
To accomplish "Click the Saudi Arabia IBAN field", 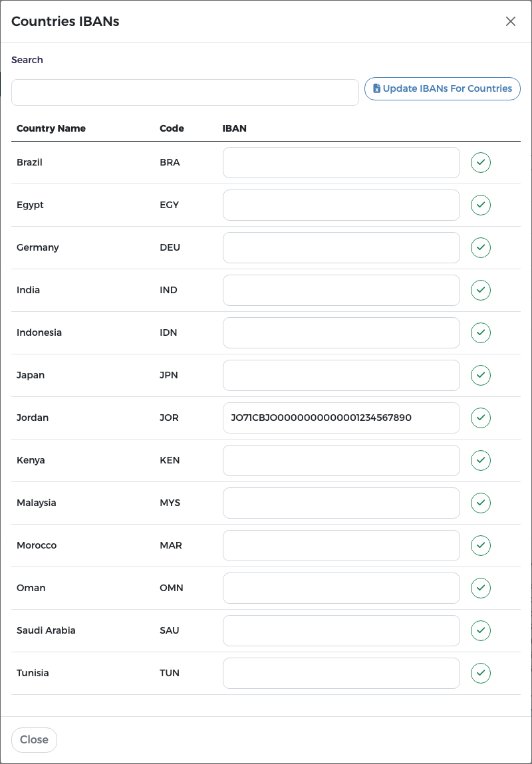I will tap(342, 630).
